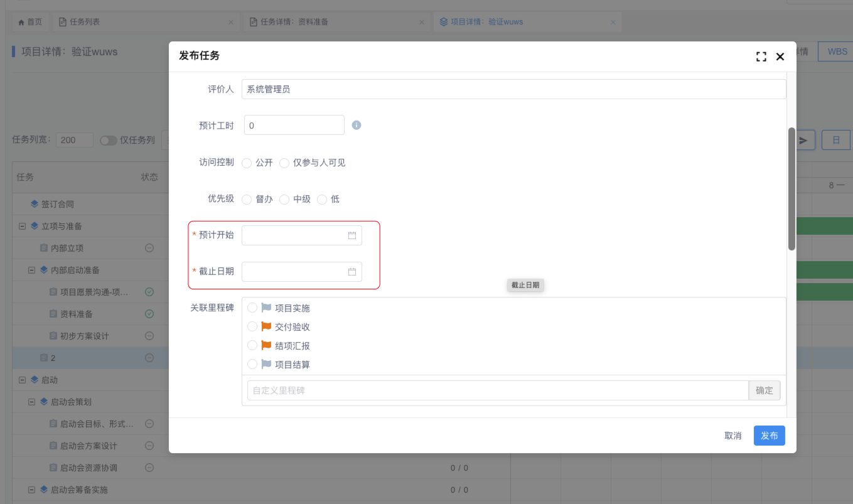
Task: Switch to the 任务详情：资料准备 tab
Action: click(x=294, y=22)
